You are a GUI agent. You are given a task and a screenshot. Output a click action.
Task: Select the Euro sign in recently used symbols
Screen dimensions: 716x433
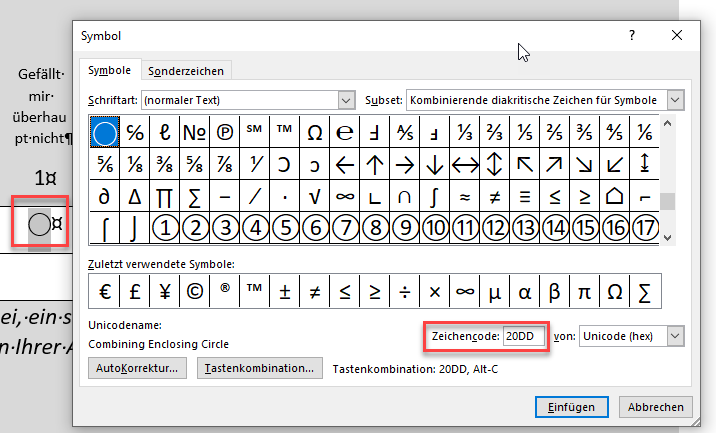tap(105, 291)
